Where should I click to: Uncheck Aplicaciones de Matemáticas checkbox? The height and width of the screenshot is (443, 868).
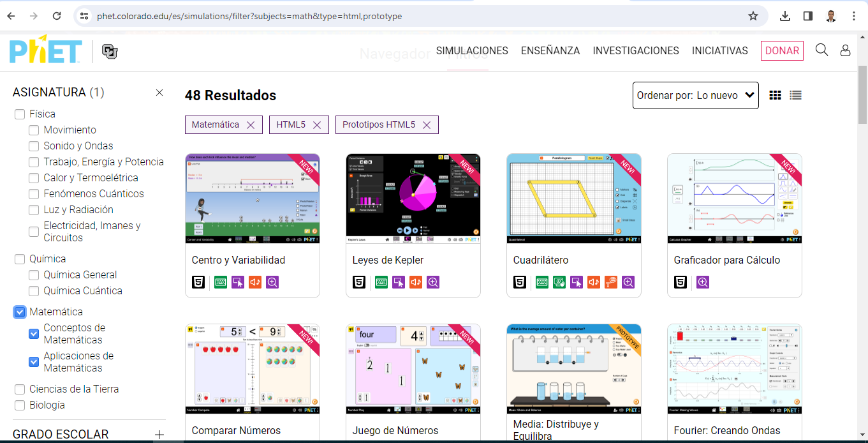coord(34,362)
